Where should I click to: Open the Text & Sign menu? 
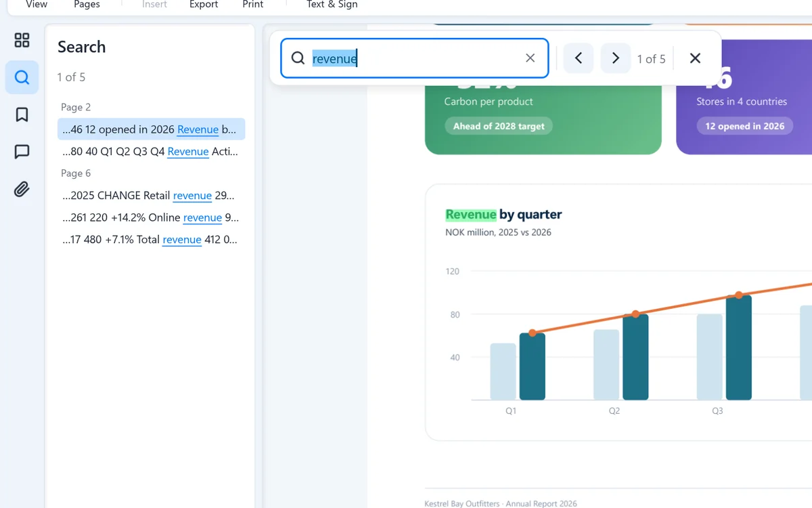click(332, 4)
